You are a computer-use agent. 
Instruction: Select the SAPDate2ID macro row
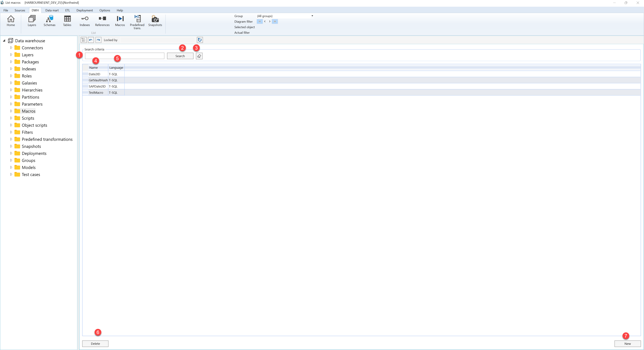click(361, 86)
